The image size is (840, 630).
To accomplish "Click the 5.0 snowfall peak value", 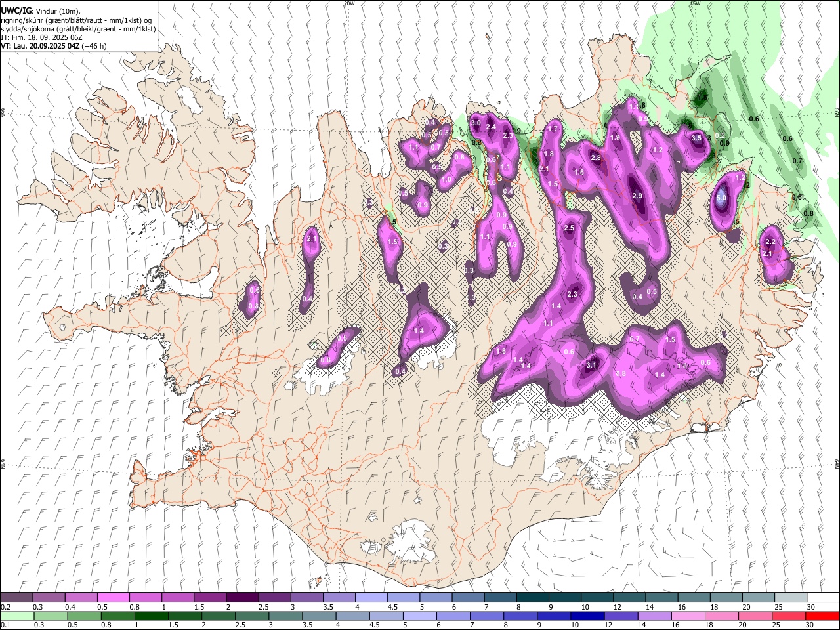I will coord(721,197).
